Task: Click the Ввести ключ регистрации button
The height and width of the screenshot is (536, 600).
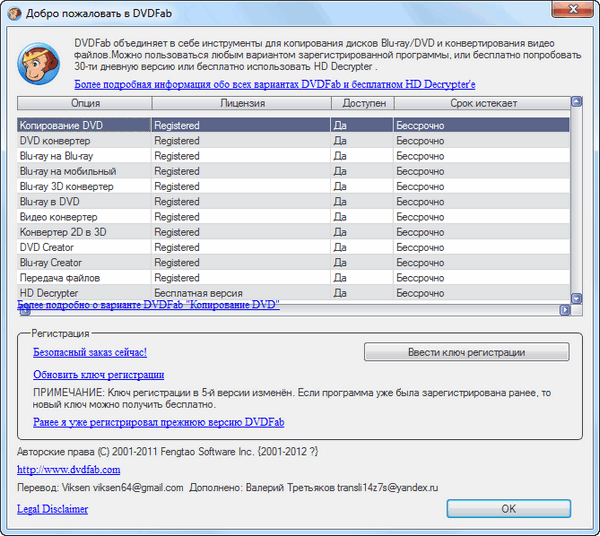Action: pos(466,352)
